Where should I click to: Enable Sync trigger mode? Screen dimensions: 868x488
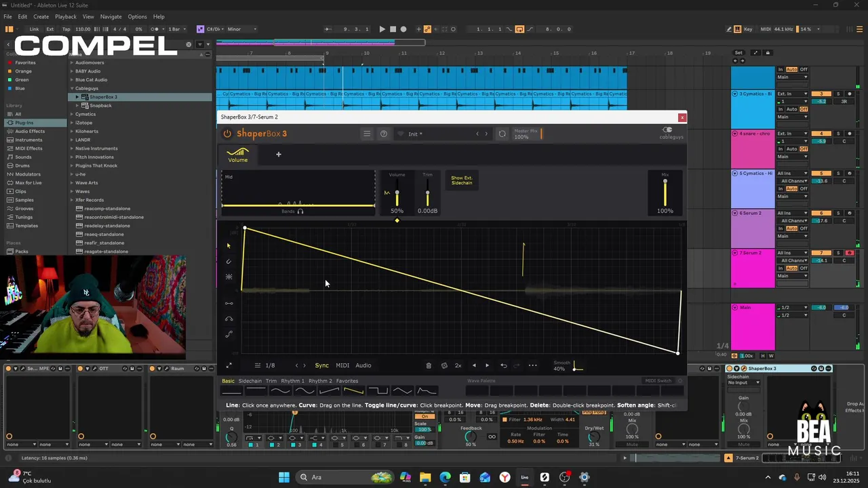321,365
